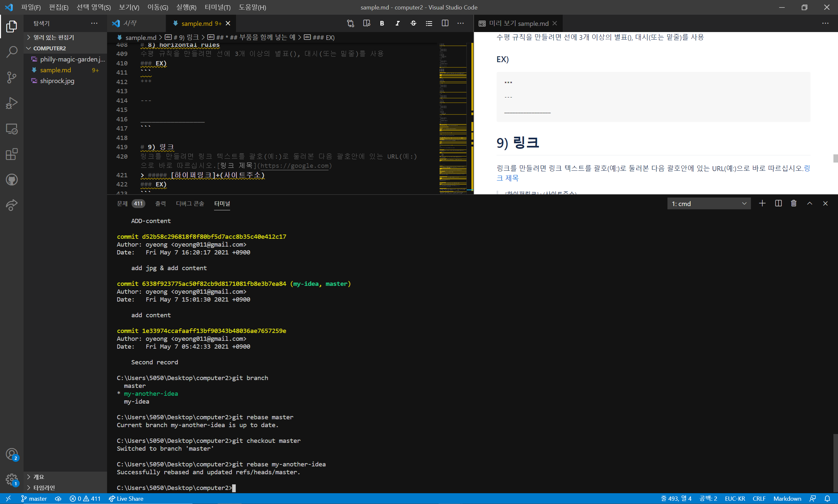Change indentation via 공백: 2
The height and width of the screenshot is (504, 838).
coord(708,498)
